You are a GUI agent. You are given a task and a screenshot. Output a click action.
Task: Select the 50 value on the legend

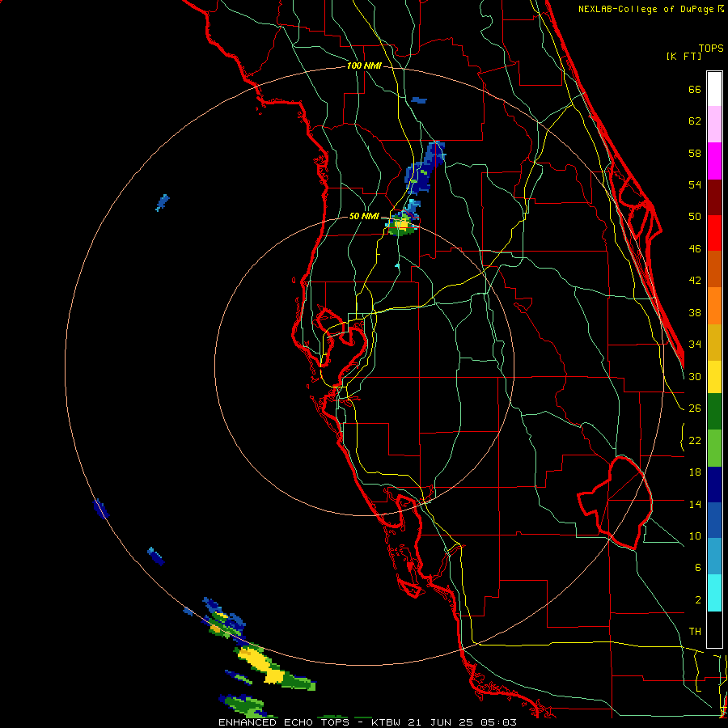(695, 217)
